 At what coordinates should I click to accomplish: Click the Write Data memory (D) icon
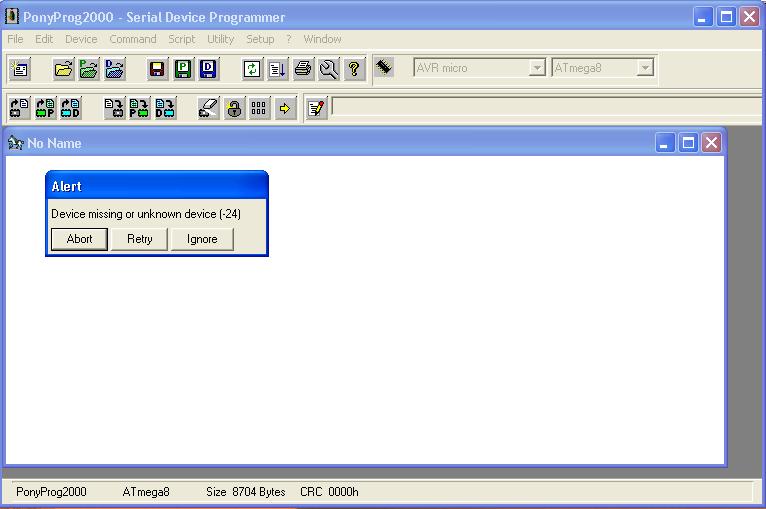coord(165,108)
